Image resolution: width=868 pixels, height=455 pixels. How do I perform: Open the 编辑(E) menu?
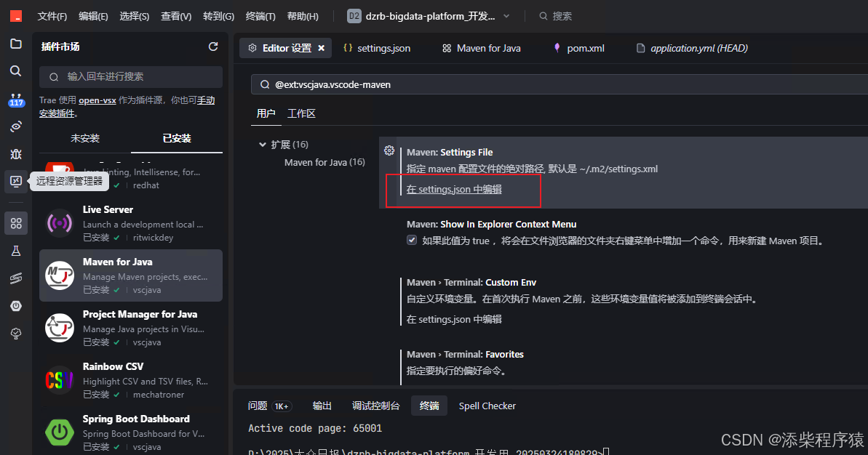click(93, 16)
